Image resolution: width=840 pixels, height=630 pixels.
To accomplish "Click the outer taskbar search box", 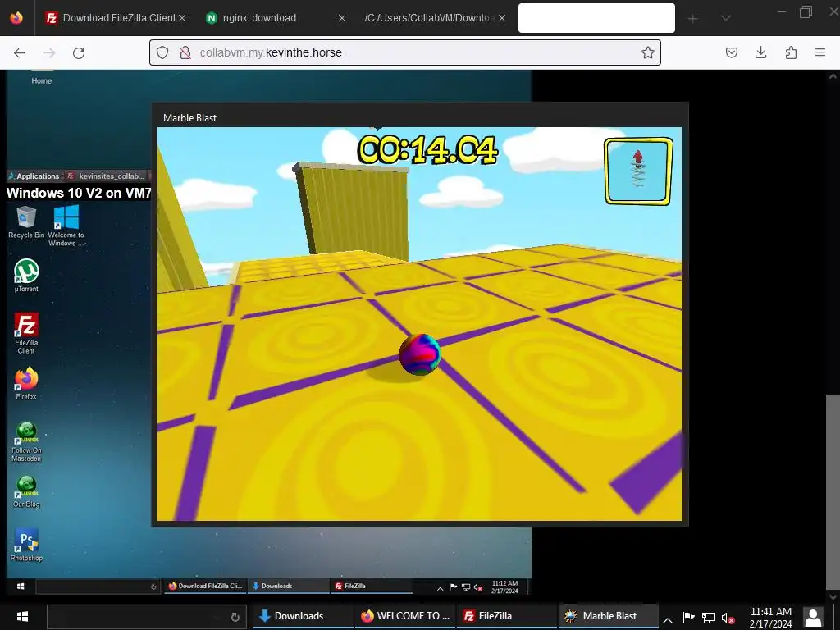I will (x=146, y=617).
